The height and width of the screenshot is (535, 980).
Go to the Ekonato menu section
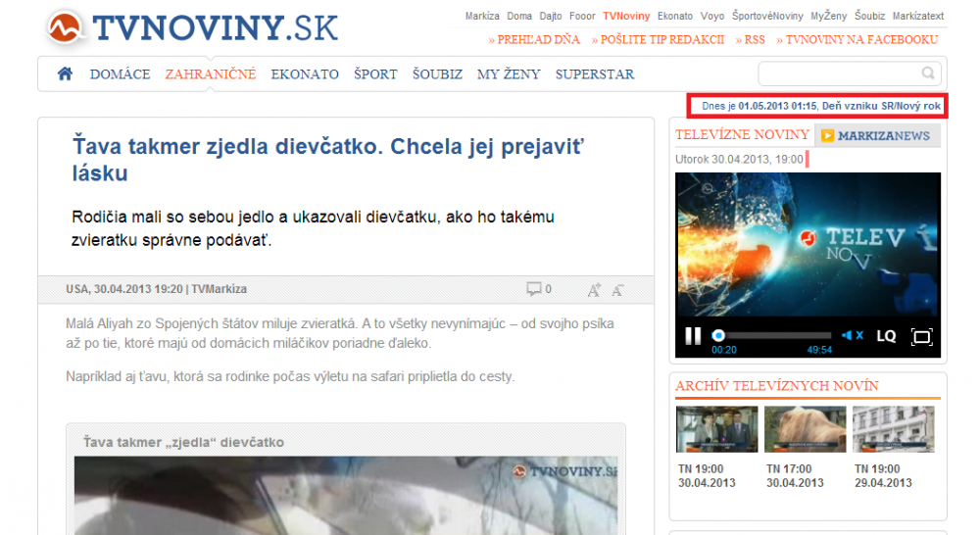pos(305,74)
